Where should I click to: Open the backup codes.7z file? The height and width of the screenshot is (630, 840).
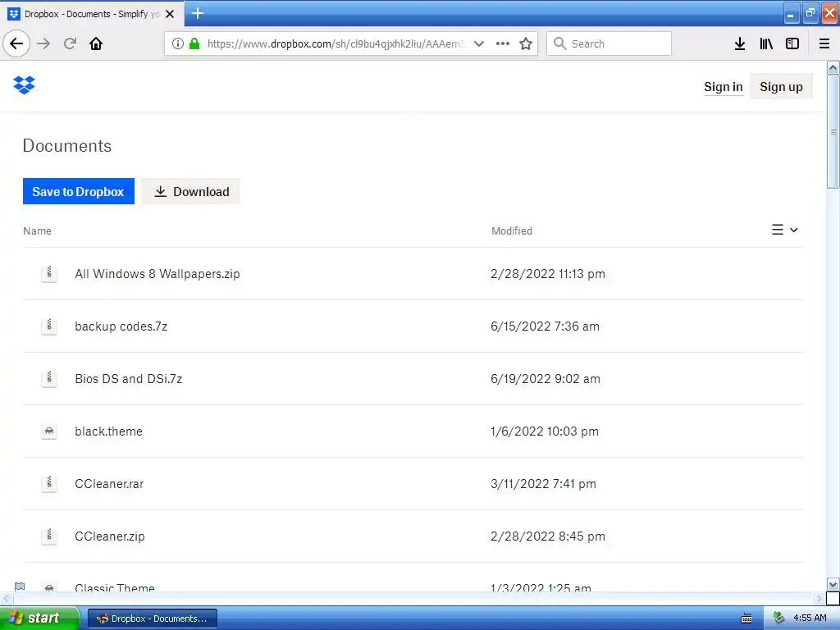[x=121, y=326]
